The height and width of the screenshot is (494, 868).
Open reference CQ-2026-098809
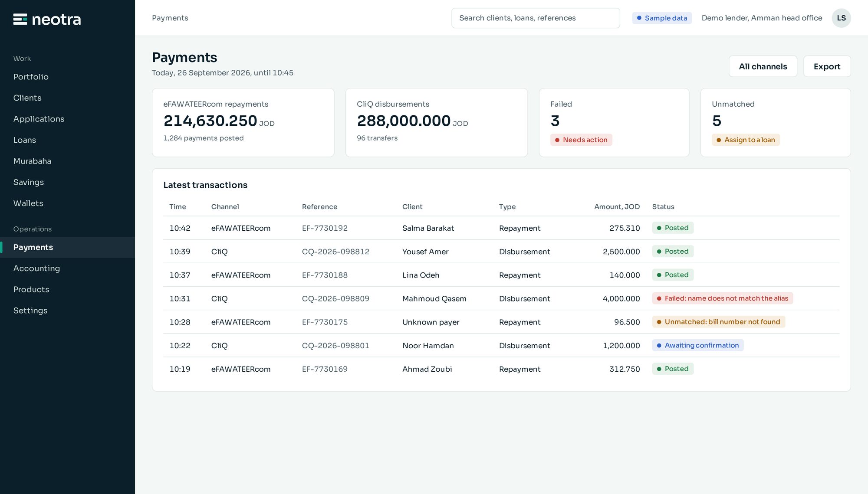pos(335,298)
